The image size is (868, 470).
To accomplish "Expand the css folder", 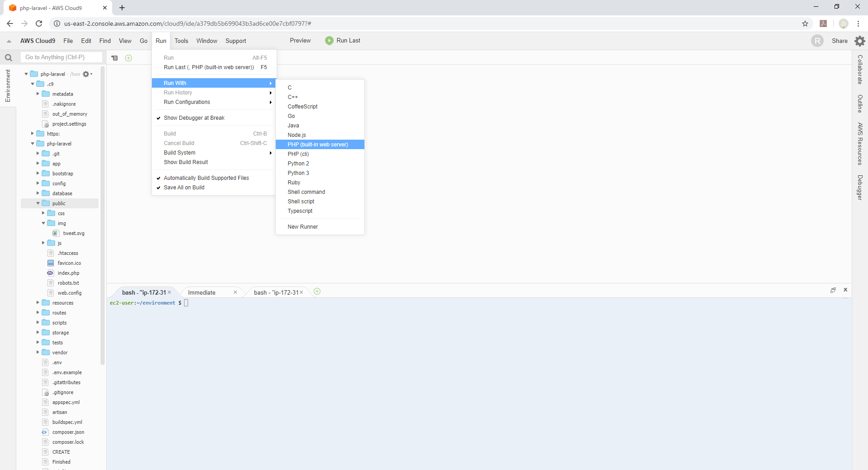I will [x=43, y=213].
